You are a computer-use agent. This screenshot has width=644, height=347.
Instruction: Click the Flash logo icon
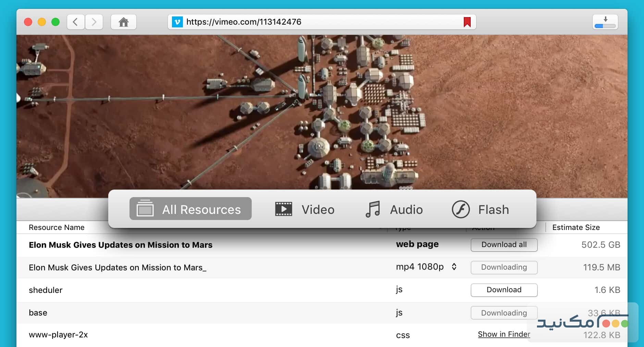[461, 209]
